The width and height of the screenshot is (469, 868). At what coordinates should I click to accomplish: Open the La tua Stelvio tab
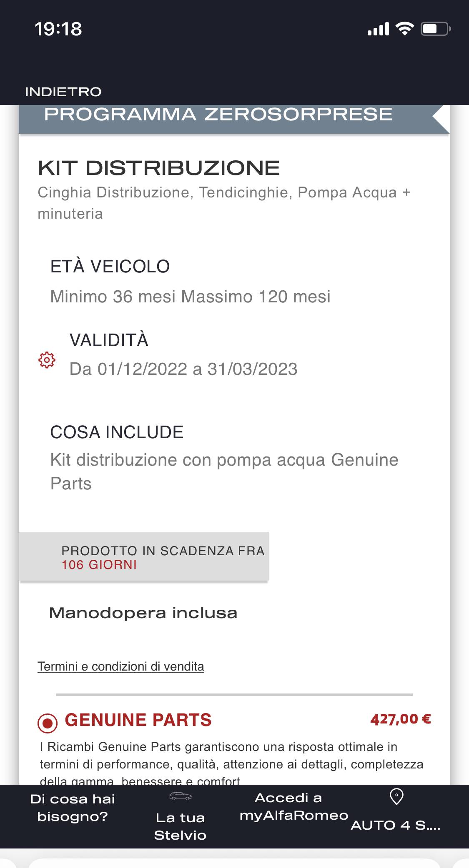coord(180,826)
